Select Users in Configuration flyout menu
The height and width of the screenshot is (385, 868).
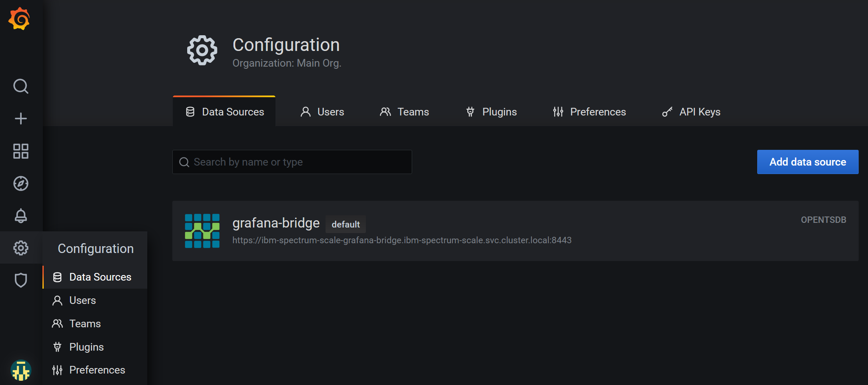(x=95, y=301)
